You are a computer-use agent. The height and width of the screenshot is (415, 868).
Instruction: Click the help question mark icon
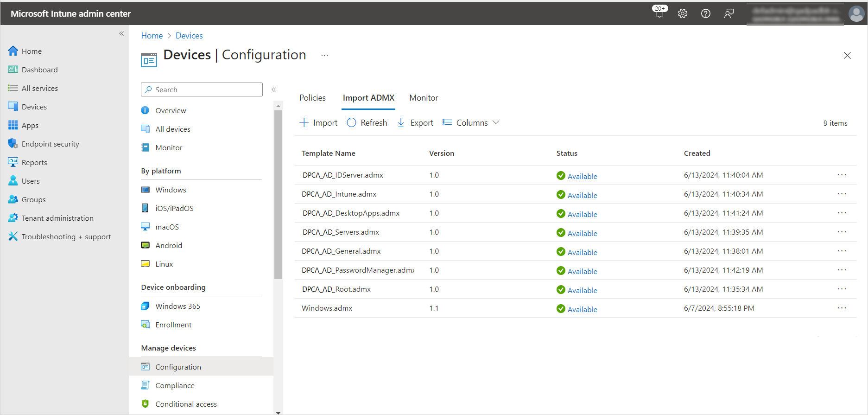point(705,13)
